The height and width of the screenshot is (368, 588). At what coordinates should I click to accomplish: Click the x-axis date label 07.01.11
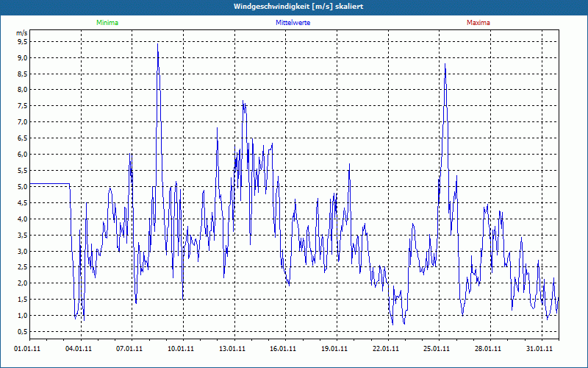pos(129,349)
